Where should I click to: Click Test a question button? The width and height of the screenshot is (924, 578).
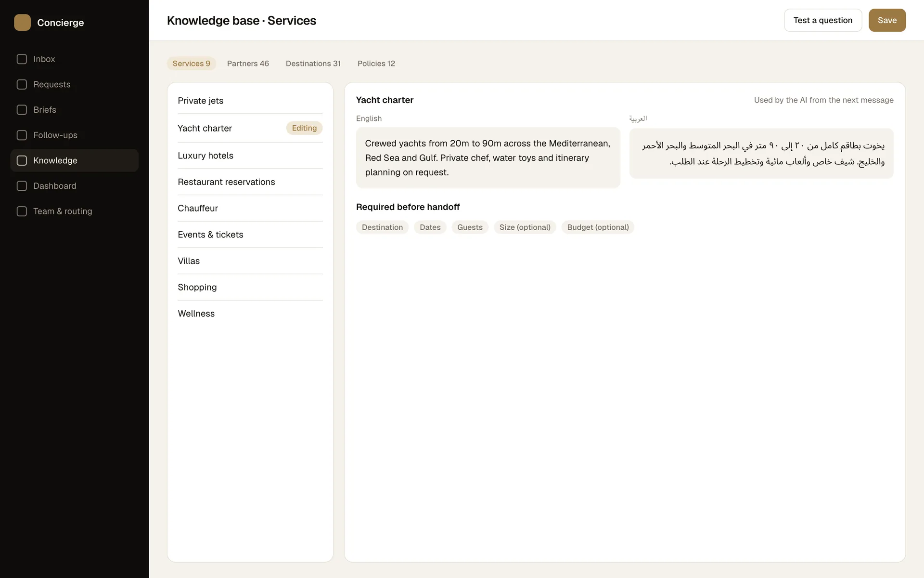point(823,20)
